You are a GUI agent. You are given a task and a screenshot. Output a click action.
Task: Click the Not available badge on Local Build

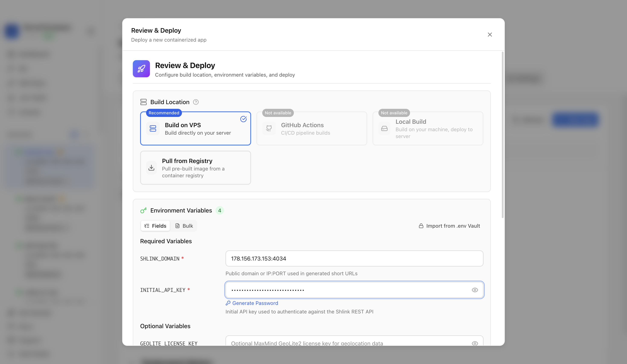[x=394, y=113]
